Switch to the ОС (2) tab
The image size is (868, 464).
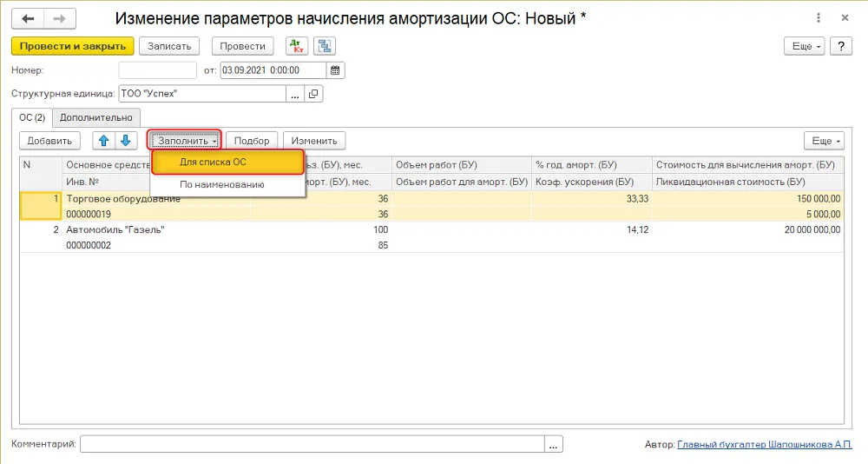point(32,117)
